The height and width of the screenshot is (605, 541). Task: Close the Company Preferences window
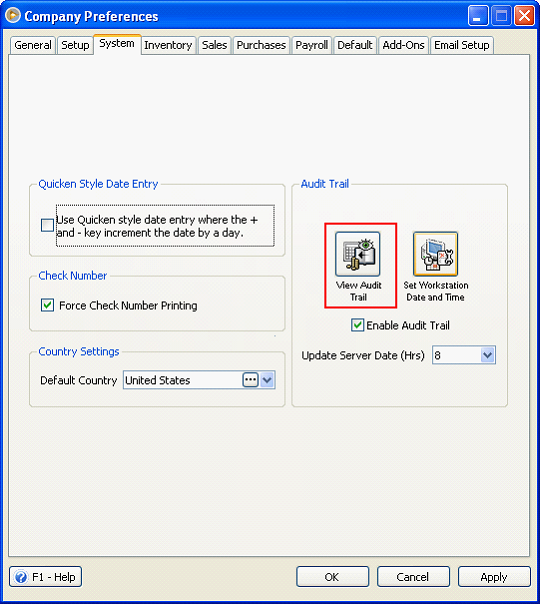tap(524, 16)
